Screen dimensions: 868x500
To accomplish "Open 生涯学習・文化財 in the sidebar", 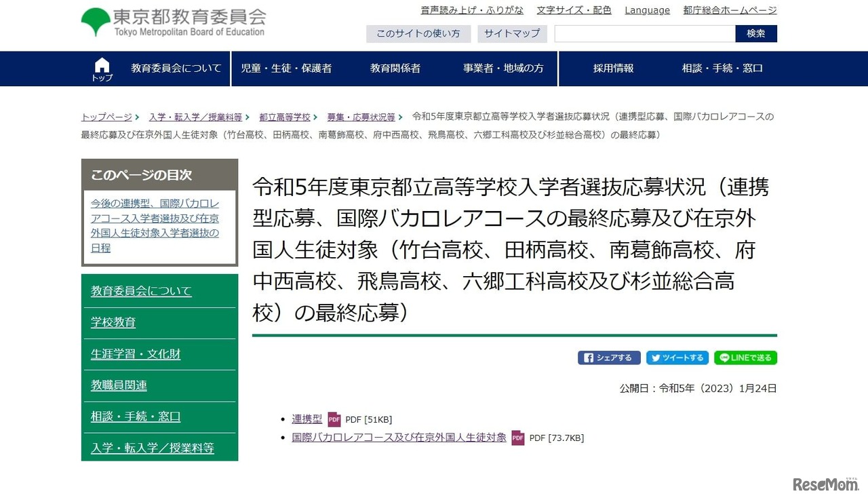I will [136, 354].
